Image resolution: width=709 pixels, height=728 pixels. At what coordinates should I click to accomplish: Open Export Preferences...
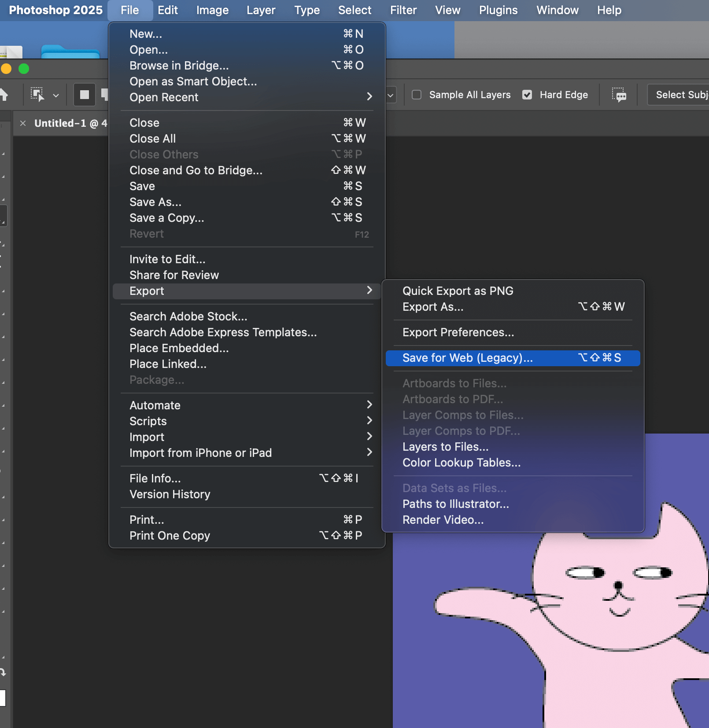coord(513,332)
